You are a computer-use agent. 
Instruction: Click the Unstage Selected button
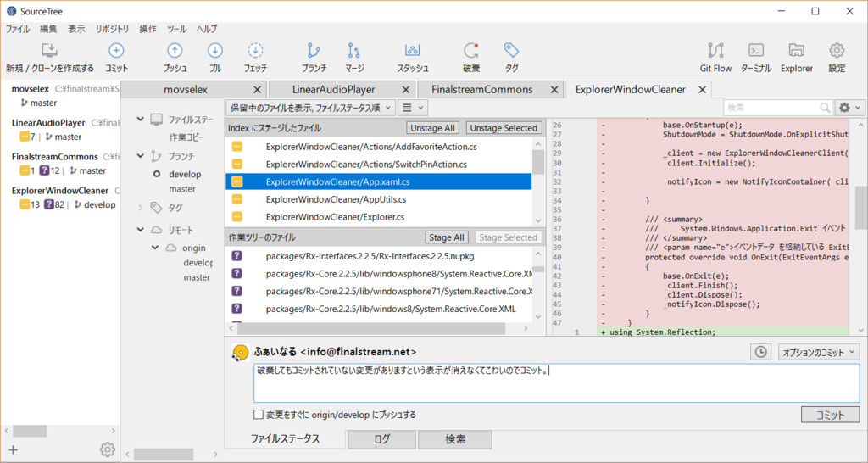coord(504,128)
